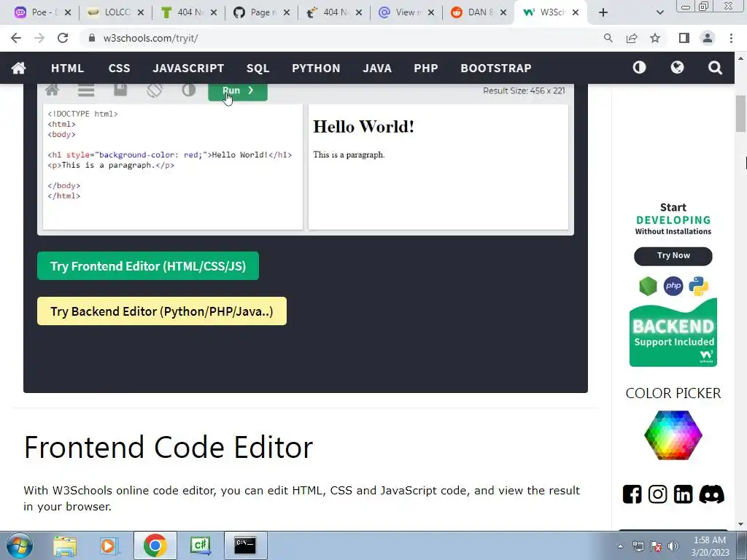
Task: Click the PHP round logo icon
Action: [x=673, y=286]
